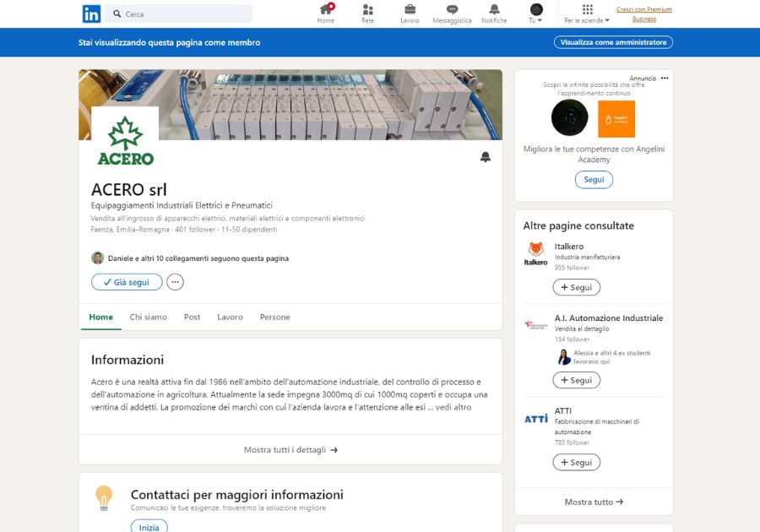Click the ACERO srl company name heading
760x532 pixels.
click(x=129, y=189)
